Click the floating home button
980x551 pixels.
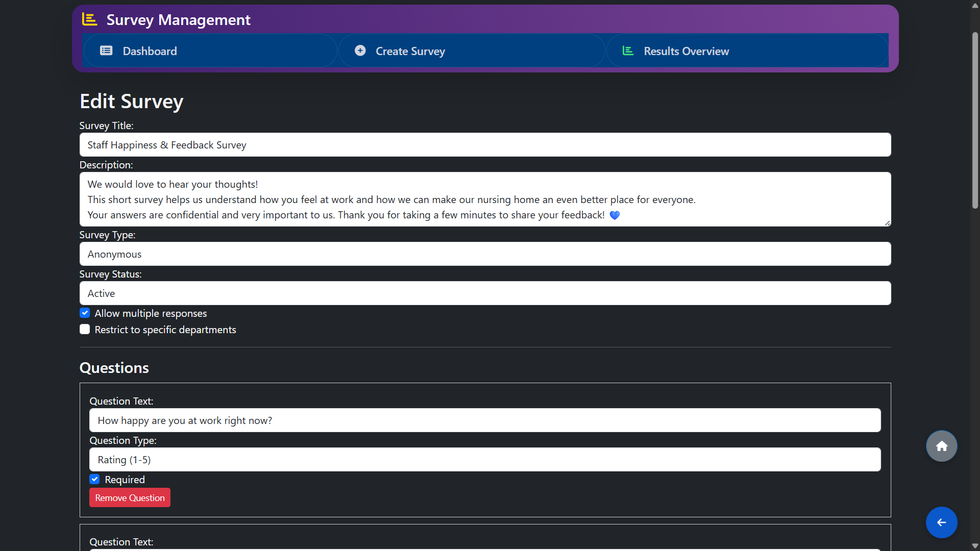[941, 445]
